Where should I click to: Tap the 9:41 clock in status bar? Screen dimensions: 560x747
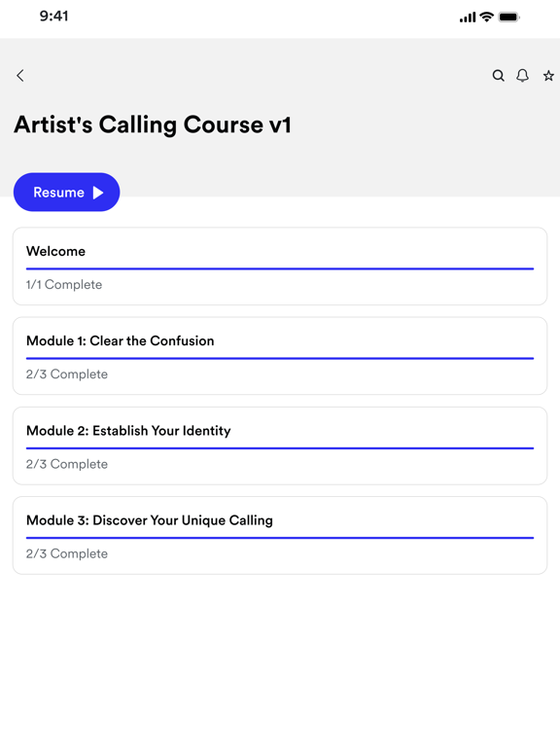point(53,17)
